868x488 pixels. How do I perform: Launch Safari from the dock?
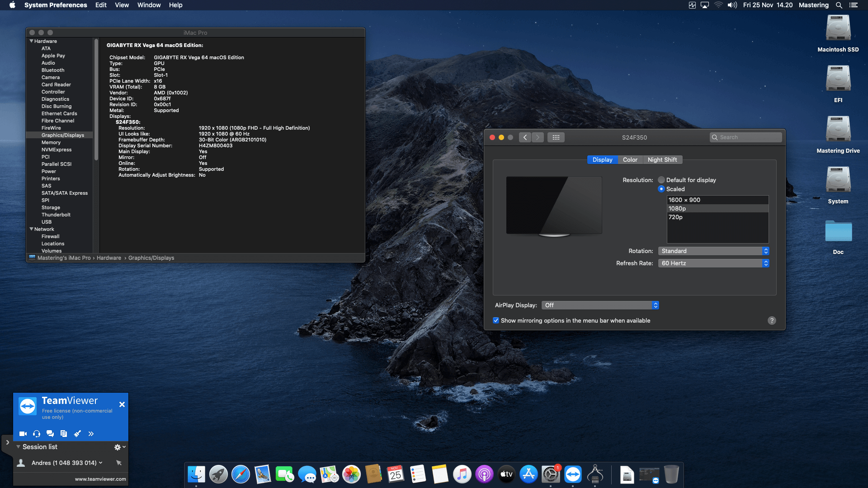point(241,474)
